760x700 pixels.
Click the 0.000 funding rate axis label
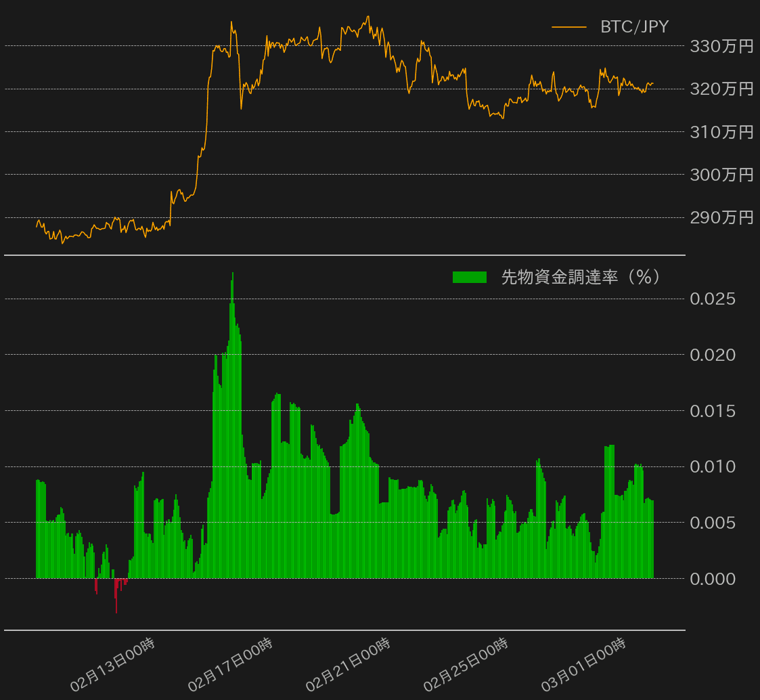point(712,579)
